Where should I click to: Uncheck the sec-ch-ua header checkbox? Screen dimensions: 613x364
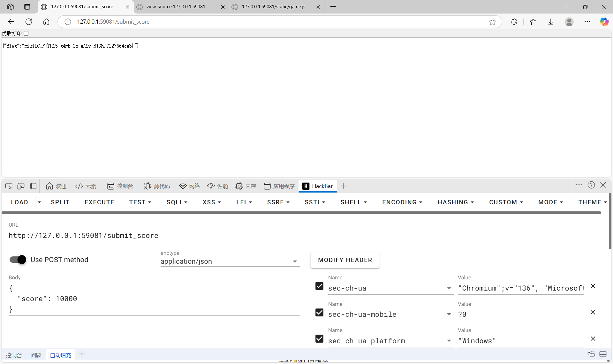tap(319, 286)
